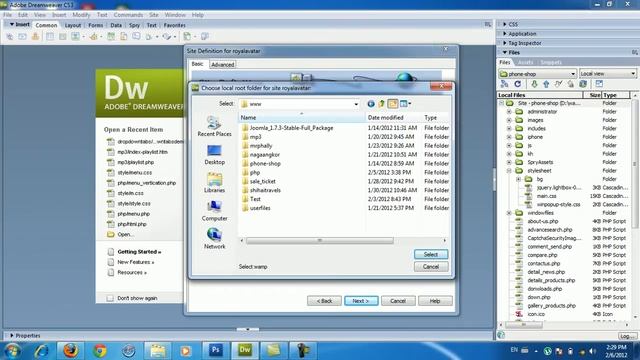
Task: Click the Create New Folder icon in the folder dialog
Action: [393, 104]
